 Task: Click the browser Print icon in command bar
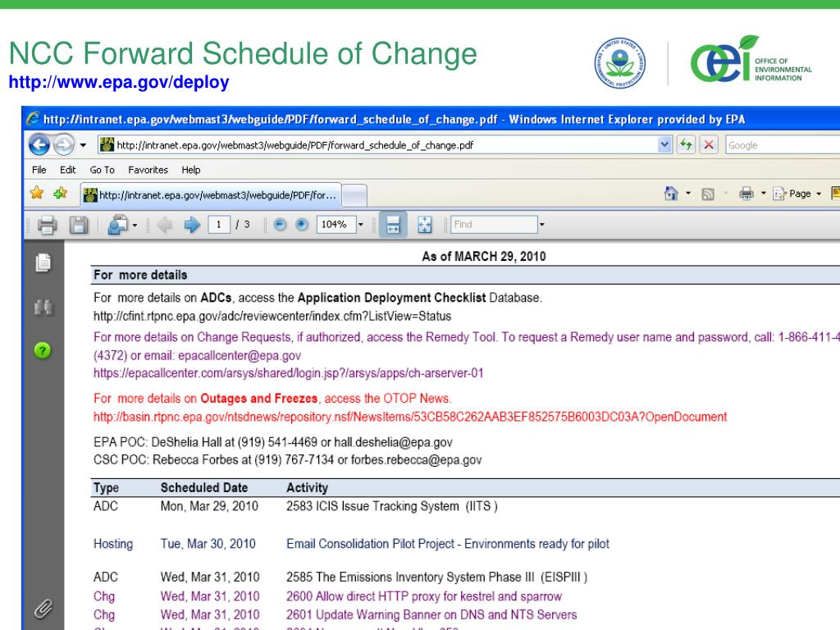(746, 194)
